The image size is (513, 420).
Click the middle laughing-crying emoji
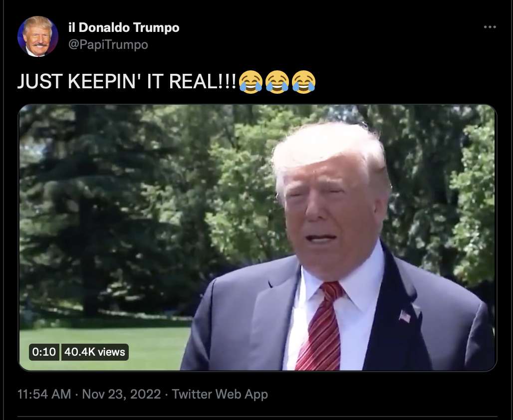277,82
